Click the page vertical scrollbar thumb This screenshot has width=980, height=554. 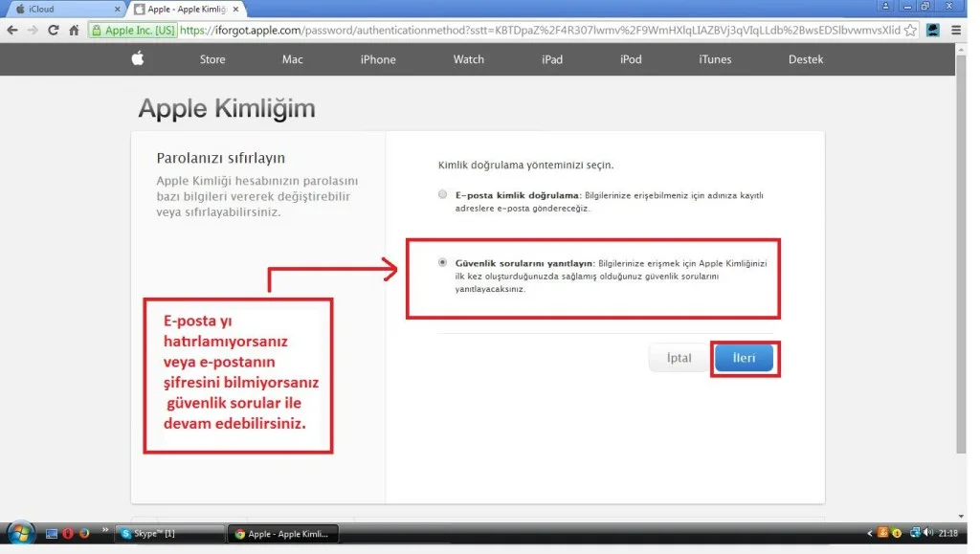pyautogui.click(x=961, y=255)
